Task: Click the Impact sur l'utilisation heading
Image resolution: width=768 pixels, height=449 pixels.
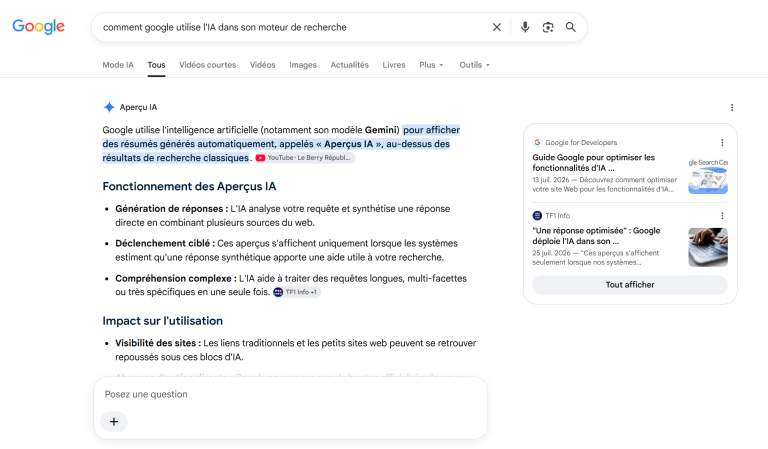Action: [163, 321]
